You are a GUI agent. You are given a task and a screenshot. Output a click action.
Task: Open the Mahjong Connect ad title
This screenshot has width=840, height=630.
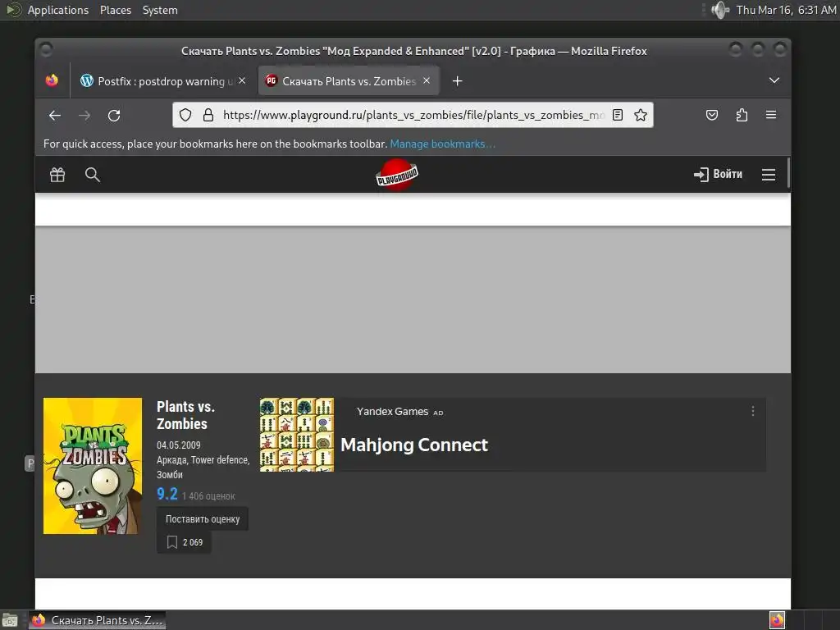pos(414,445)
